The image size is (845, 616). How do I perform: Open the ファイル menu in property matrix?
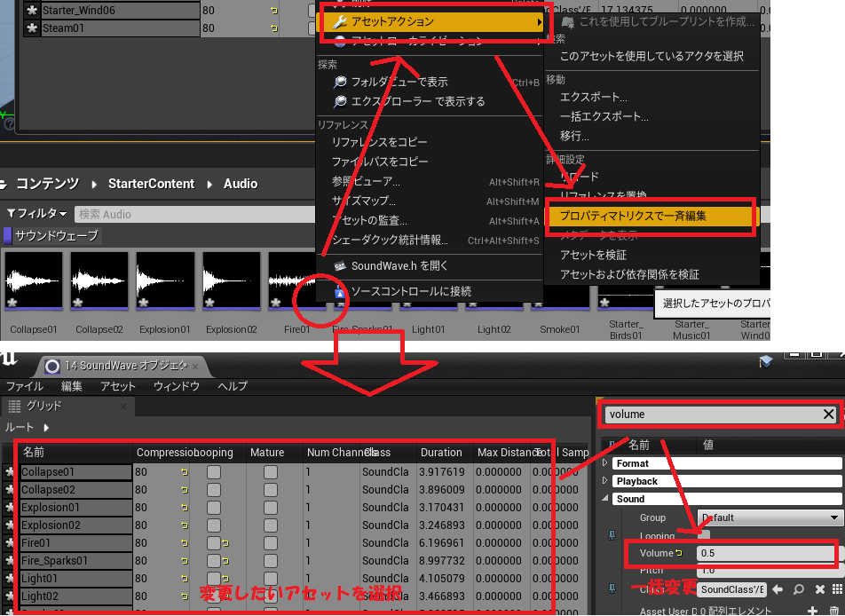coord(24,386)
